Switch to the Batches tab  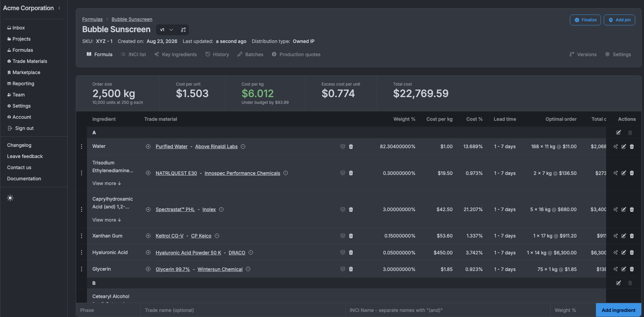pyautogui.click(x=250, y=54)
